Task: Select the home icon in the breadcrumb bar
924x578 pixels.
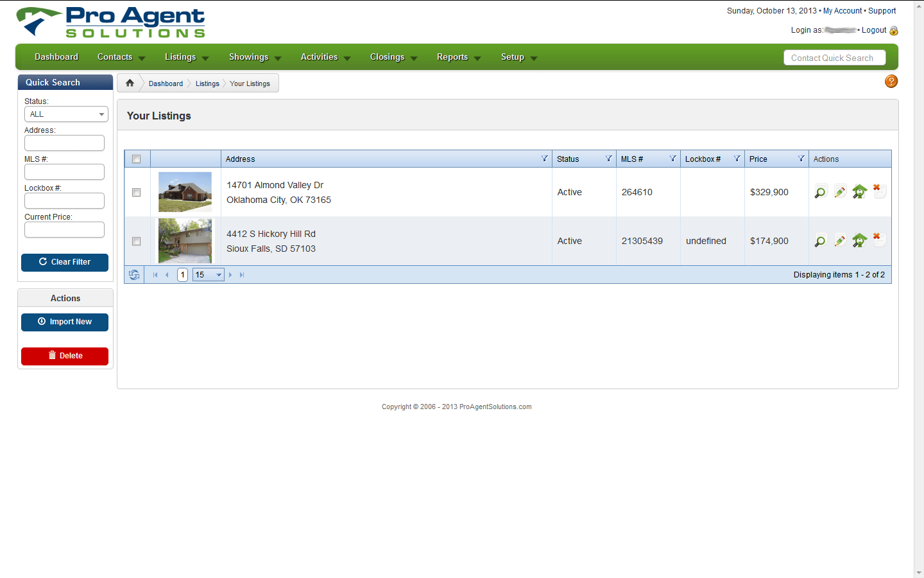Action: (x=129, y=82)
